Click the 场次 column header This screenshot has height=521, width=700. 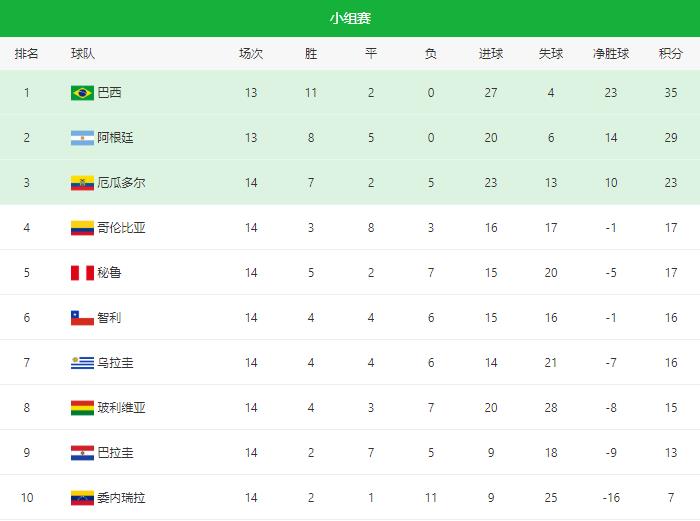(x=251, y=54)
